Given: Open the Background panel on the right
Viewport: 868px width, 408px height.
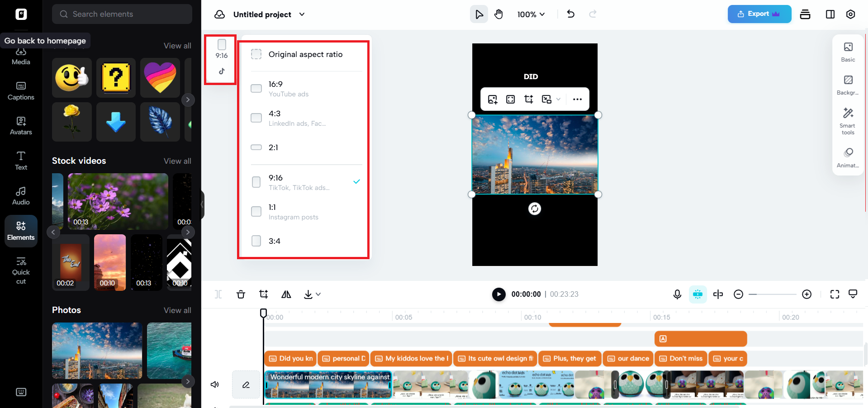Looking at the screenshot, I should point(848,85).
